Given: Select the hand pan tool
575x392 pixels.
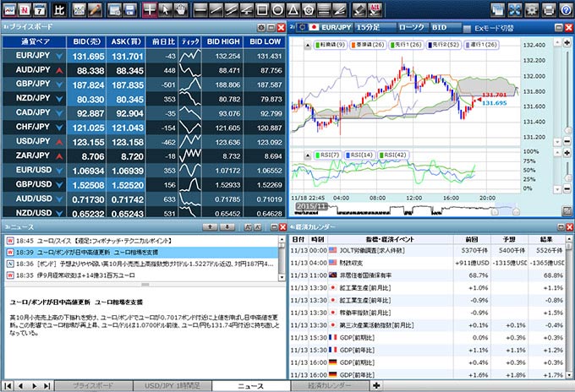Looking at the screenshot, I should (x=183, y=9).
